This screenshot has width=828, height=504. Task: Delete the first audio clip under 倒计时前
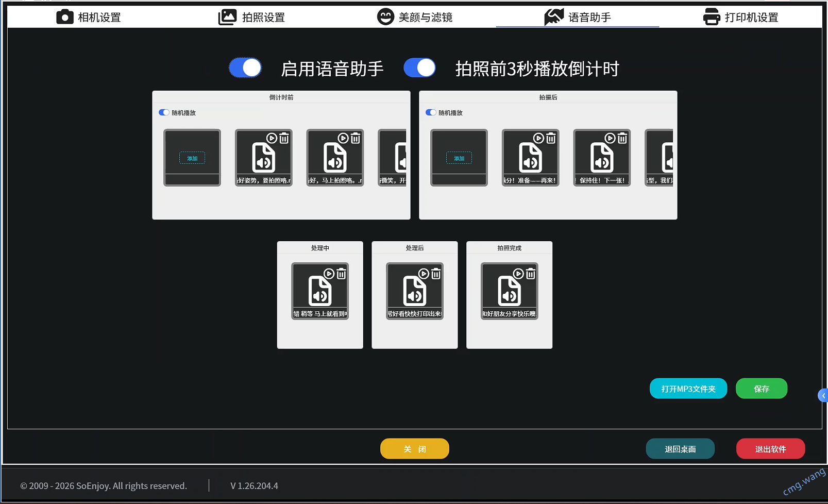(284, 138)
